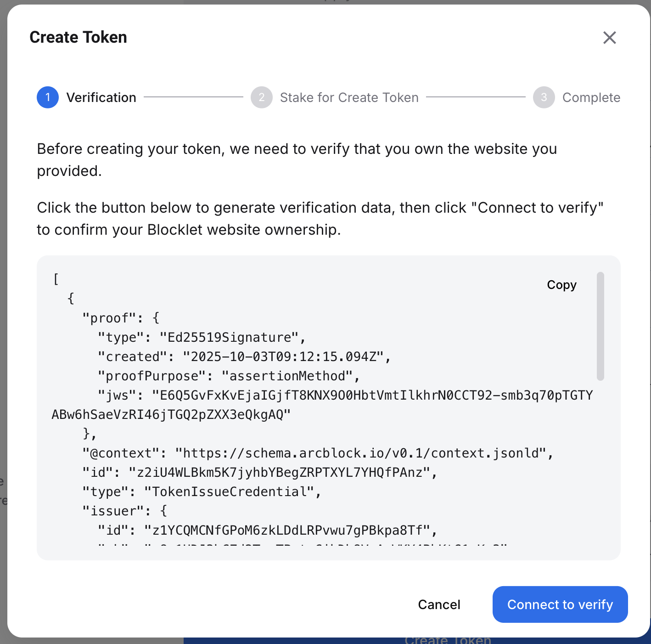Select the Stake for Create Token step
651x644 pixels.
pyautogui.click(x=349, y=97)
